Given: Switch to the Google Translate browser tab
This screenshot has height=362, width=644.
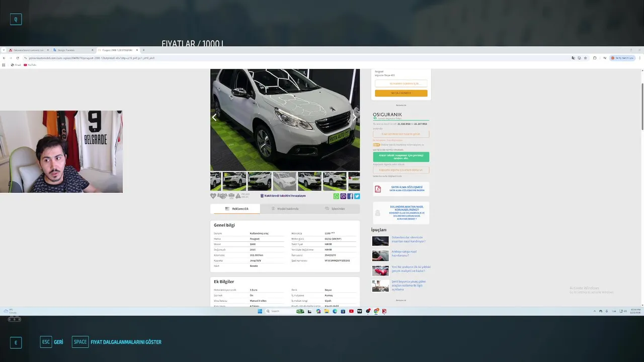Looking at the screenshot, I should click(72, 50).
